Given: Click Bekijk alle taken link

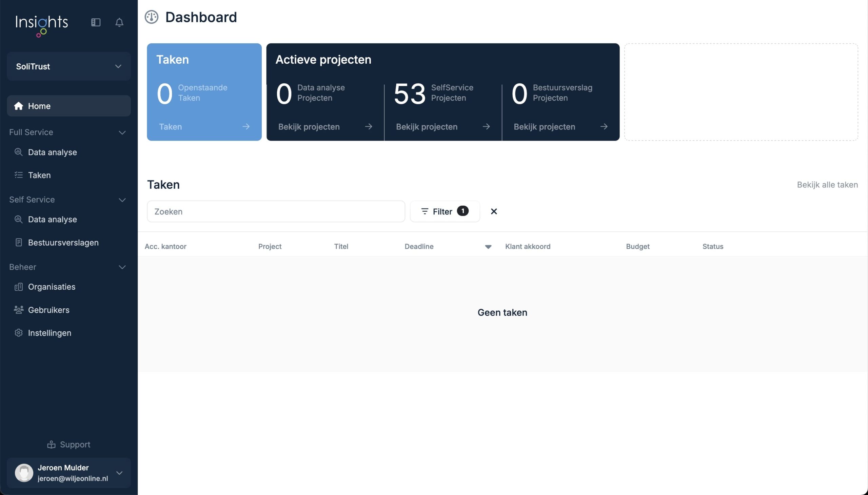Looking at the screenshot, I should (x=827, y=185).
